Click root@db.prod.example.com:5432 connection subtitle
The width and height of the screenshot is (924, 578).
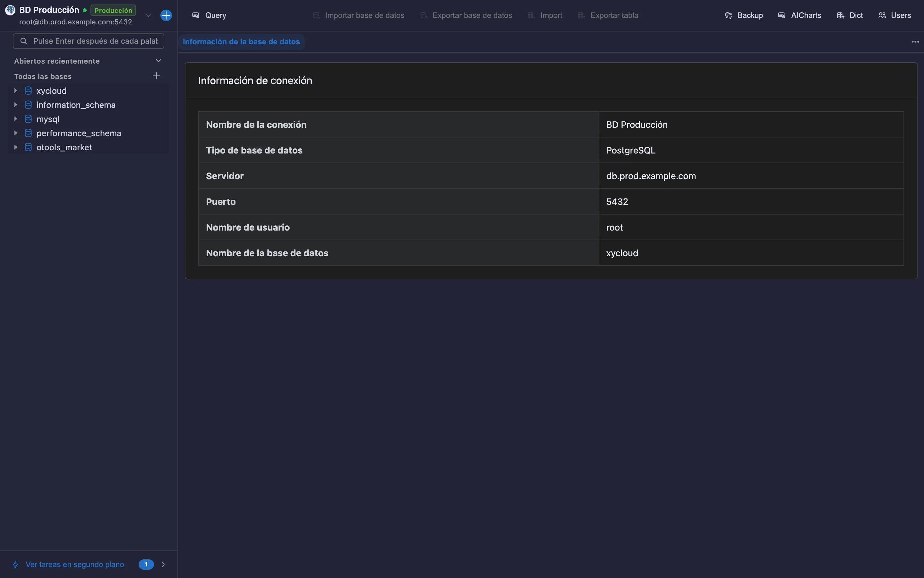(x=76, y=22)
